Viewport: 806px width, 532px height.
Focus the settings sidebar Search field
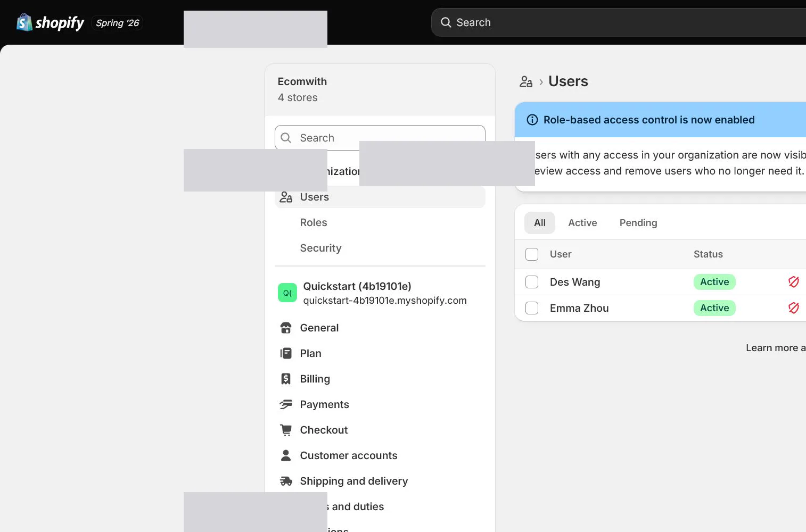380,138
